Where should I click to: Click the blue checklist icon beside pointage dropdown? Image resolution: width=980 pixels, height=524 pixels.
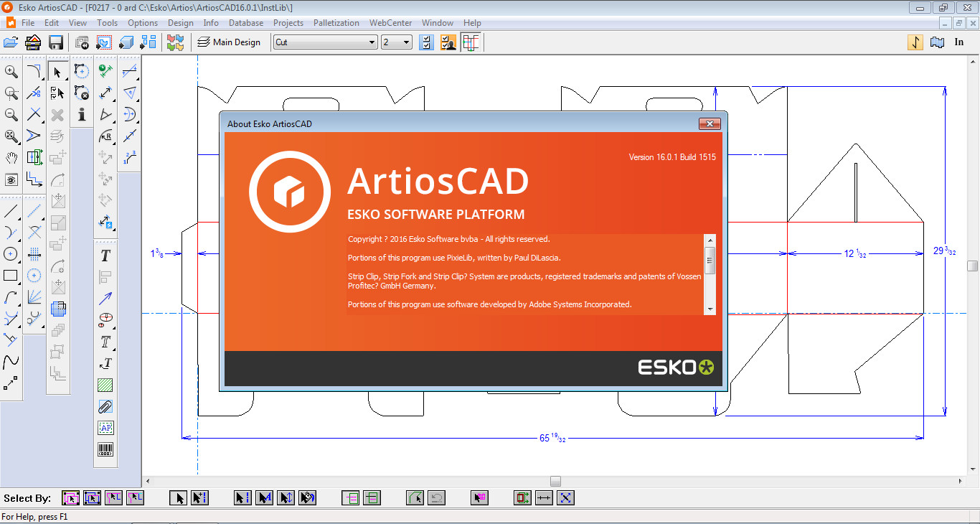(x=427, y=42)
